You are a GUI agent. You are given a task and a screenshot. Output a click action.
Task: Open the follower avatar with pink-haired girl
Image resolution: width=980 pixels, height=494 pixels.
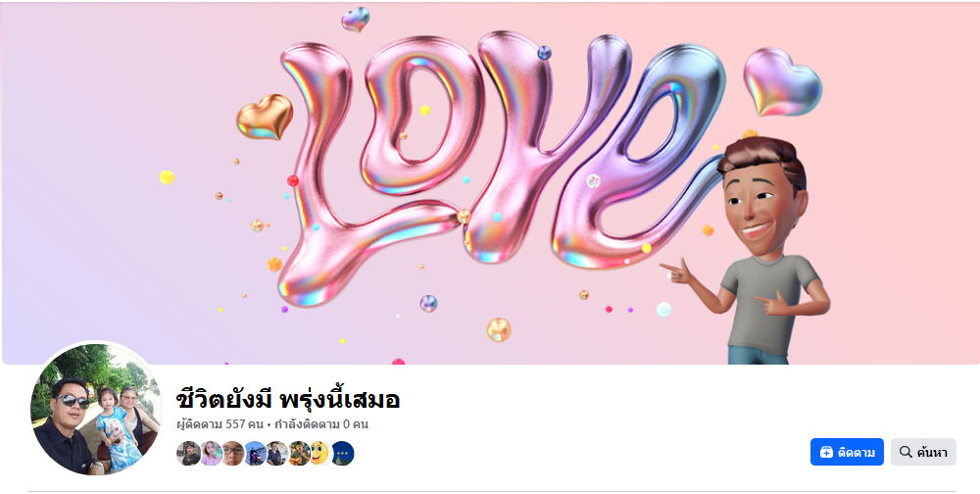point(211,454)
